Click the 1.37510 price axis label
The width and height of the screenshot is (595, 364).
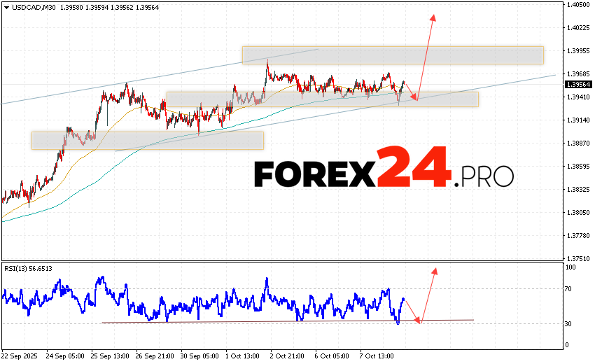click(x=578, y=258)
